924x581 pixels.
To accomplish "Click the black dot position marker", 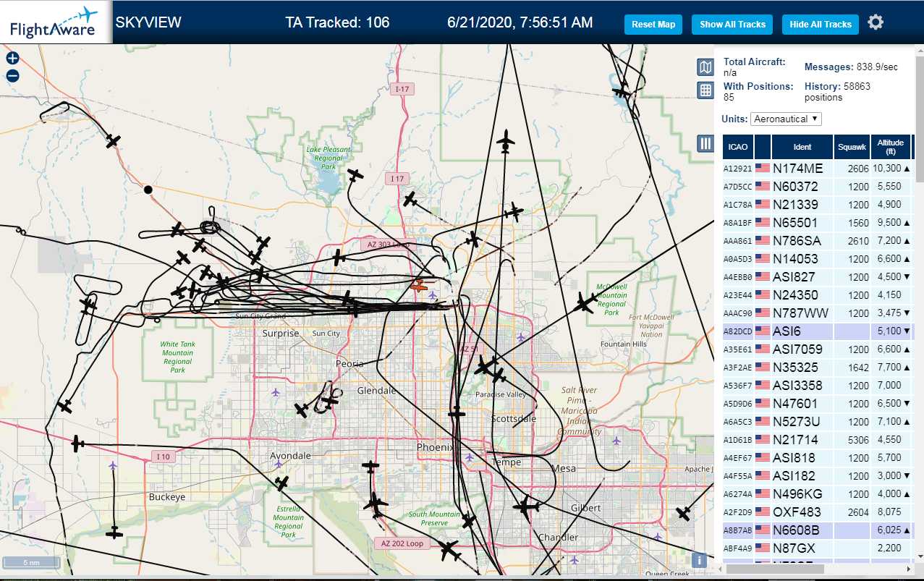I will (148, 190).
